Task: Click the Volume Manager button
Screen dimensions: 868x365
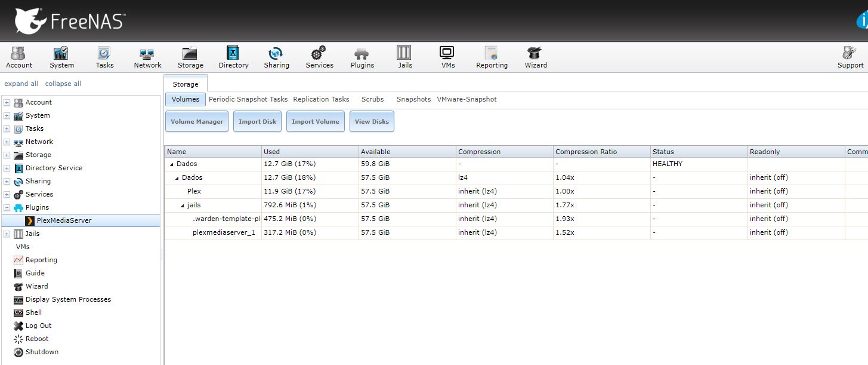Action: (197, 121)
